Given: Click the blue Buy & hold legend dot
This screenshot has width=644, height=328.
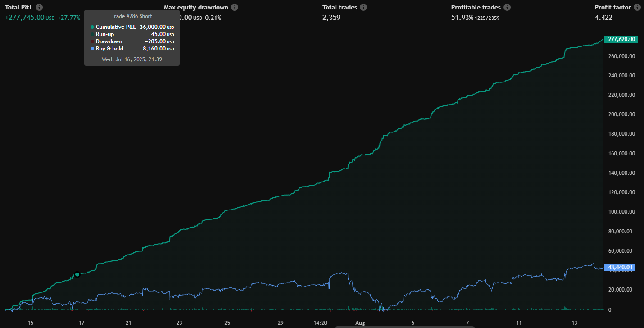Looking at the screenshot, I should tap(92, 49).
